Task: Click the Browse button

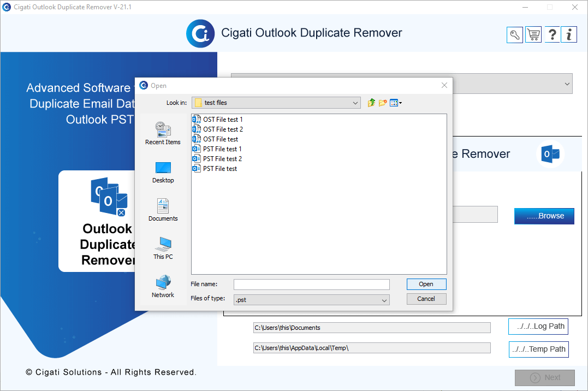Action: point(544,216)
